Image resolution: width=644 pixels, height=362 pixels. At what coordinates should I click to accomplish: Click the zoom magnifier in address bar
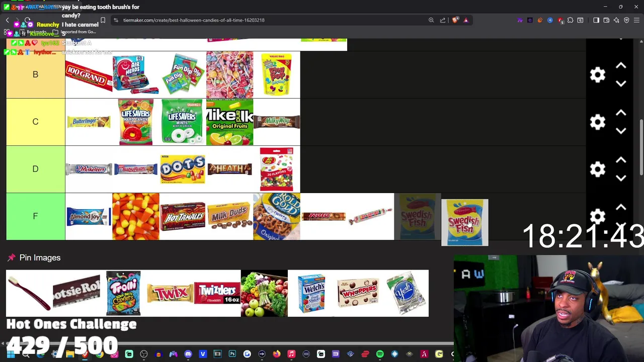(x=431, y=20)
